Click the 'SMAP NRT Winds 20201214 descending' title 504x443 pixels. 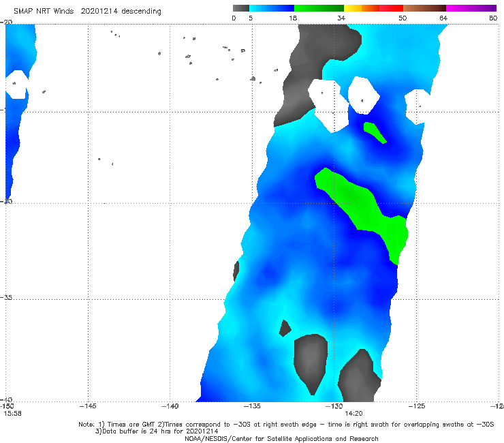click(87, 11)
